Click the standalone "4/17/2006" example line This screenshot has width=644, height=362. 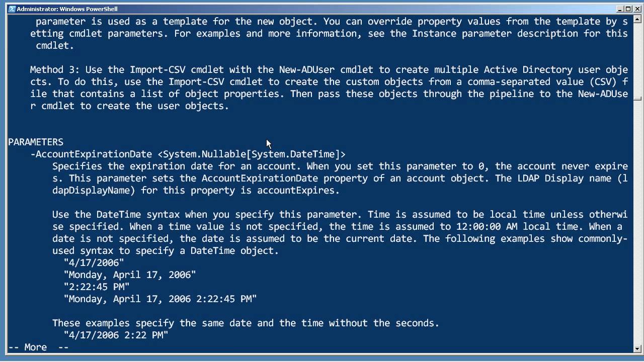[x=94, y=263]
